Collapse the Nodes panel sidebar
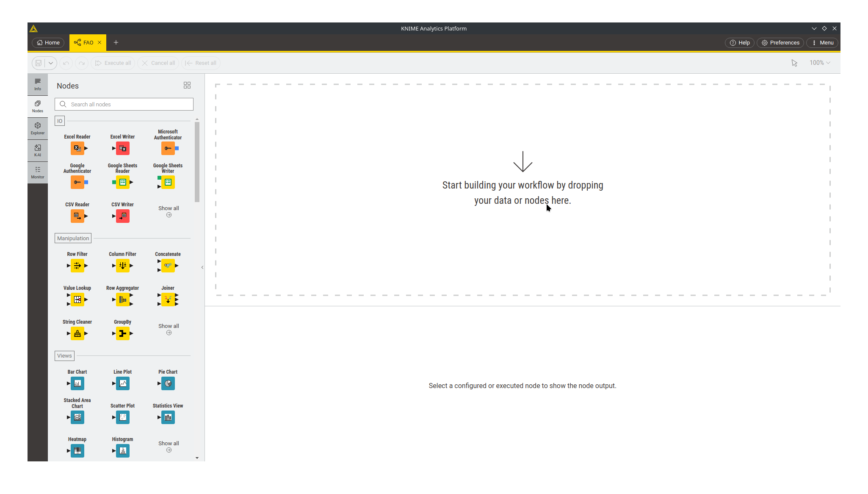Viewport: 868px width, 494px height. 202,267
